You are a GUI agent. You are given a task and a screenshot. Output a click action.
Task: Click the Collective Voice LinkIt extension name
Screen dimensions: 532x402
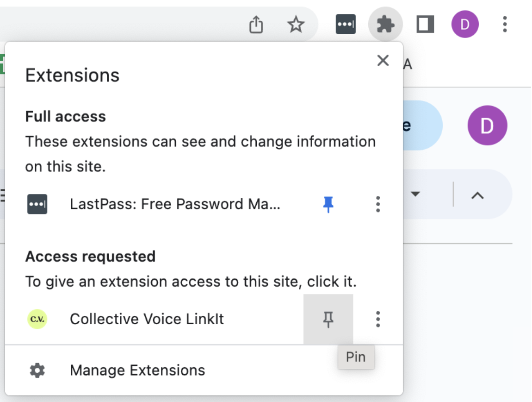pyautogui.click(x=147, y=319)
